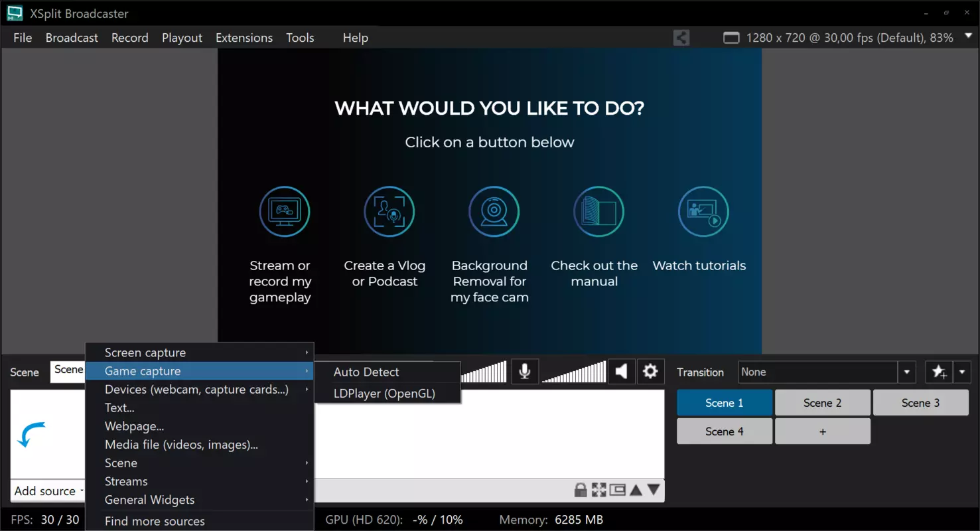Open audio settings with the gear icon
The height and width of the screenshot is (531, 980).
pyautogui.click(x=650, y=371)
